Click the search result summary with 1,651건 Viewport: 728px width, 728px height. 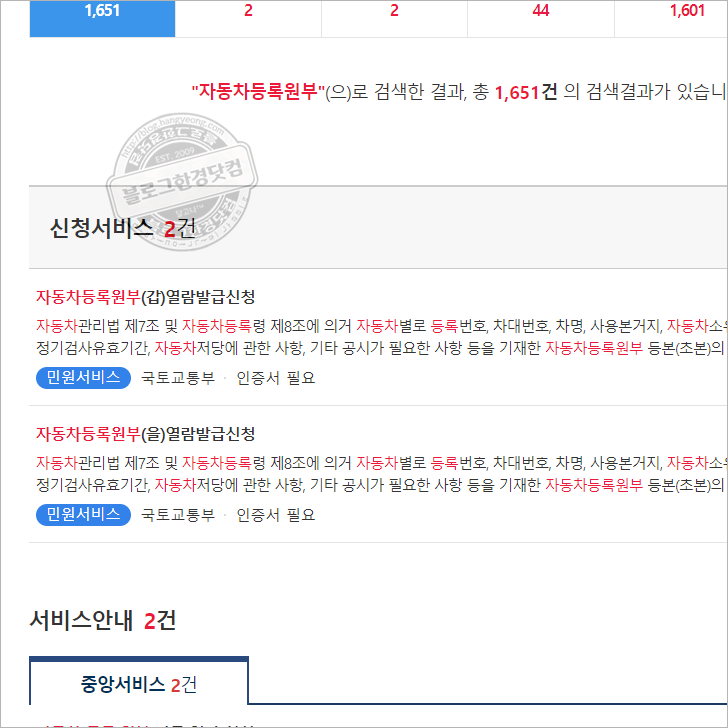coord(460,92)
